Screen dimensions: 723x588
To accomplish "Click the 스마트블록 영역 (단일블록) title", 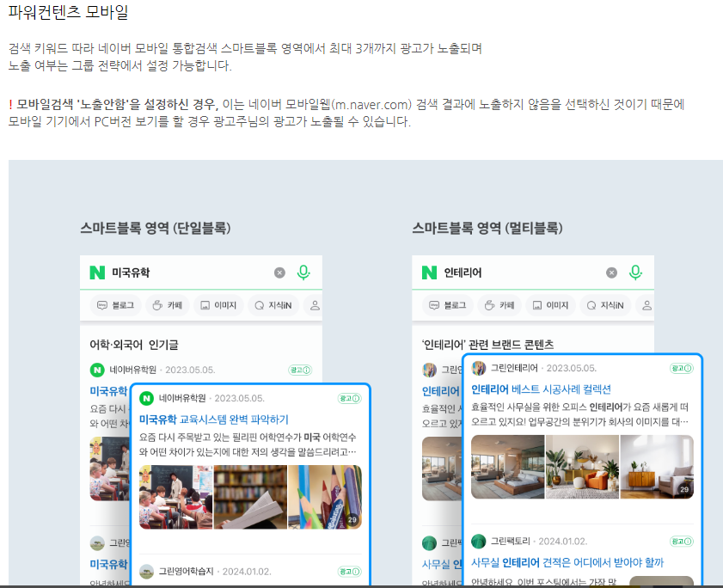I will tap(156, 228).
